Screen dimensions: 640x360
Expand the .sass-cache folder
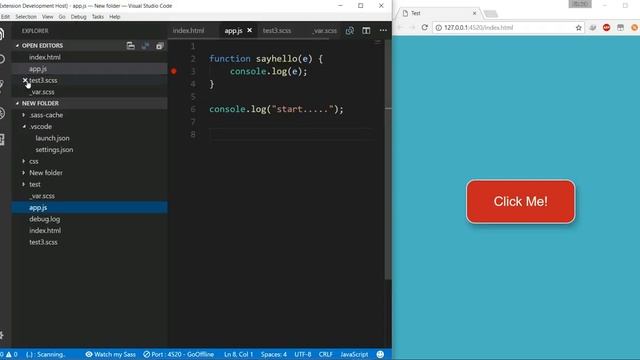24,115
